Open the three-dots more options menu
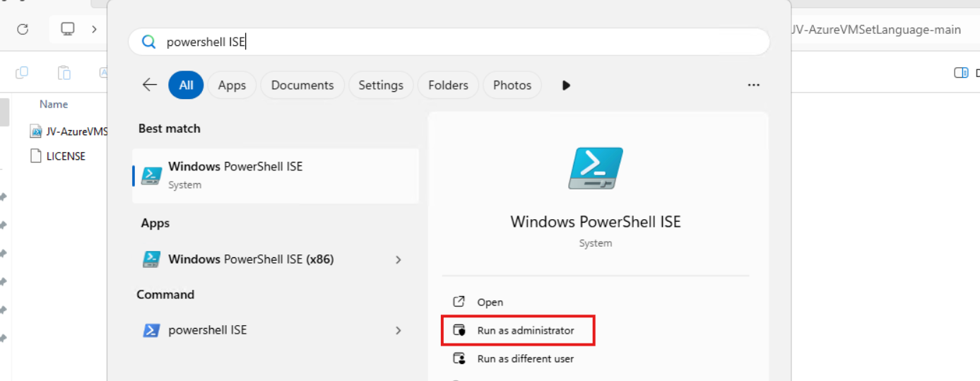 tap(753, 85)
